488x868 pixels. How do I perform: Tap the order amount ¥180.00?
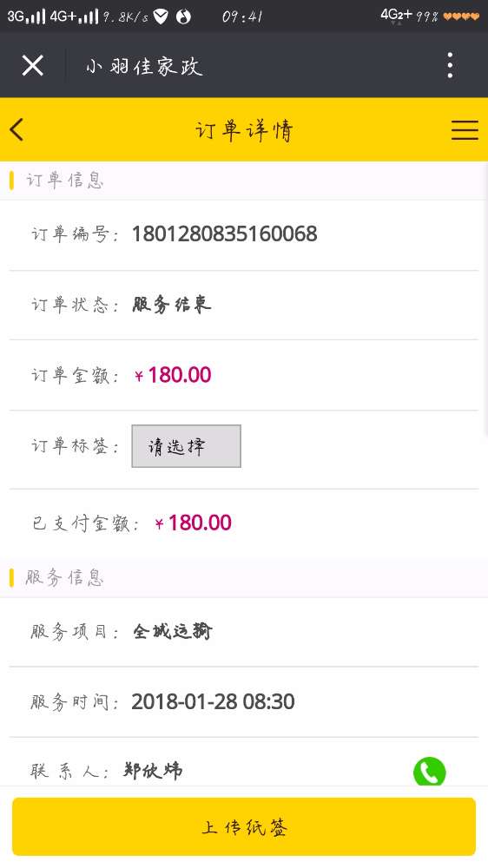click(x=173, y=375)
